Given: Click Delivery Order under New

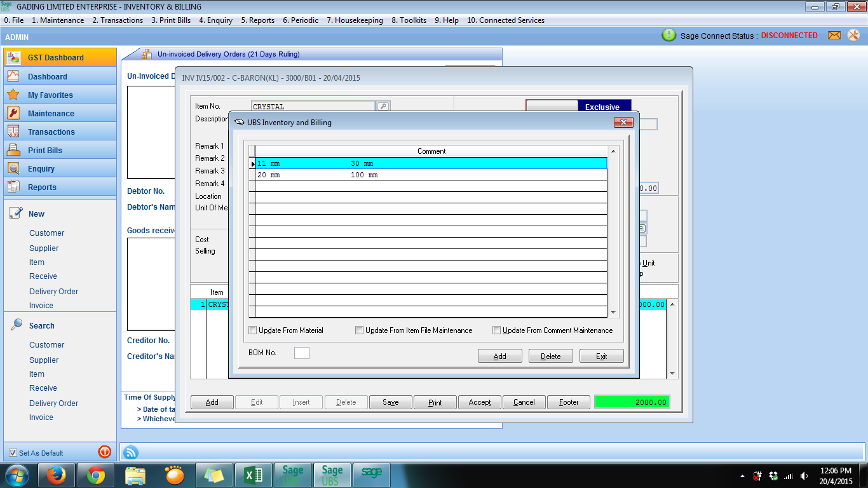Looking at the screenshot, I should click(54, 292).
